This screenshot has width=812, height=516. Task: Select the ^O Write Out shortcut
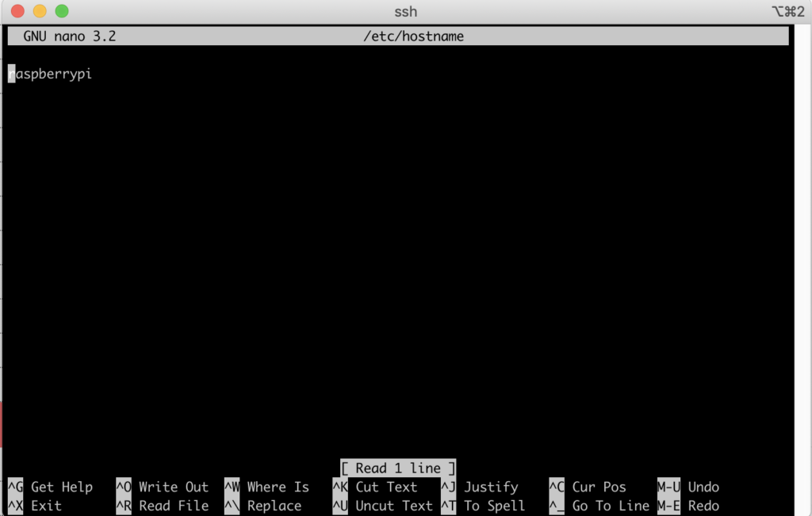tap(162, 487)
